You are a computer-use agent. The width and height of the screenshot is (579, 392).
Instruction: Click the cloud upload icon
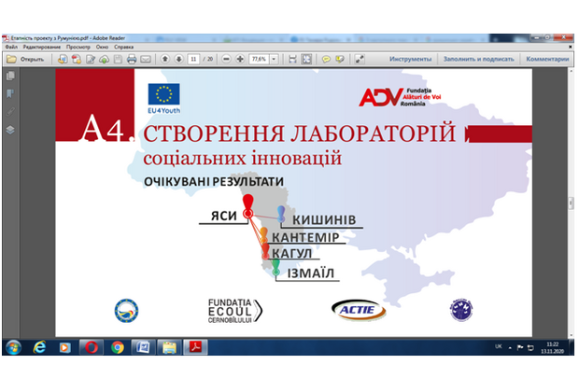coord(105,59)
